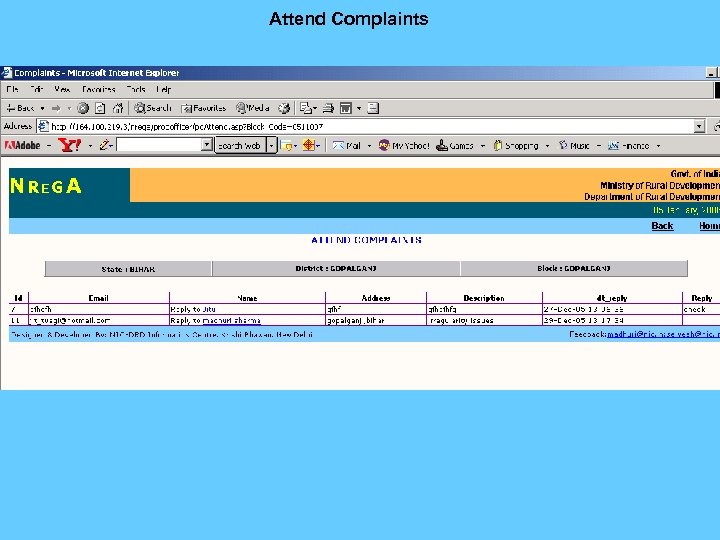Open the Mail dropdown arrow on Yahoo toolbar
Image resolution: width=720 pixels, height=540 pixels.
click(x=369, y=146)
